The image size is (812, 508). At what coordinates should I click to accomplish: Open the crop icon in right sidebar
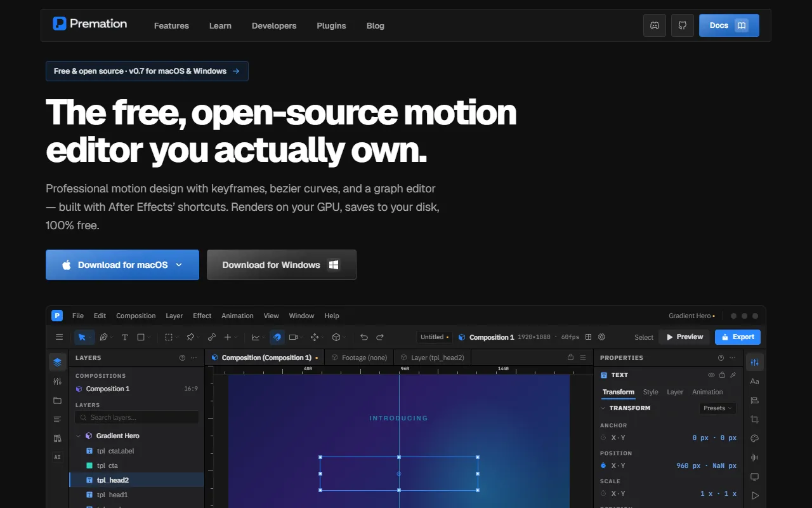(x=754, y=419)
